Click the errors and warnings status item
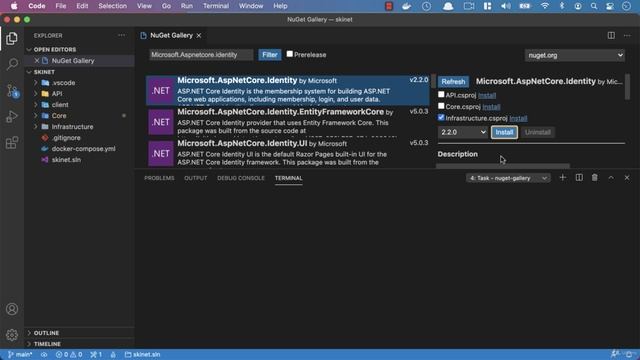Screen dimensions: 640x360 69,354
